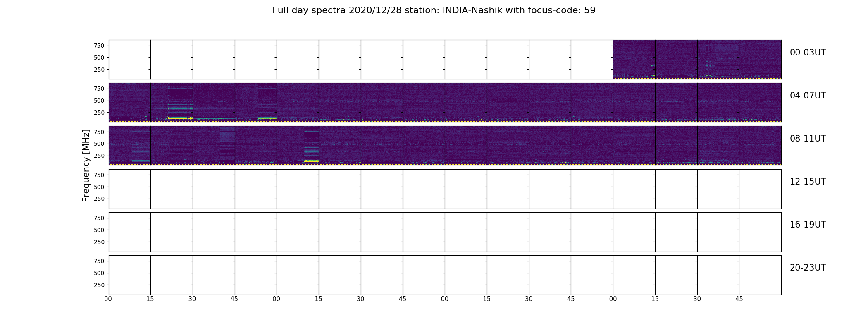Select the 500 tick of the 16-19UT row
The image size is (868, 331).
point(99,230)
